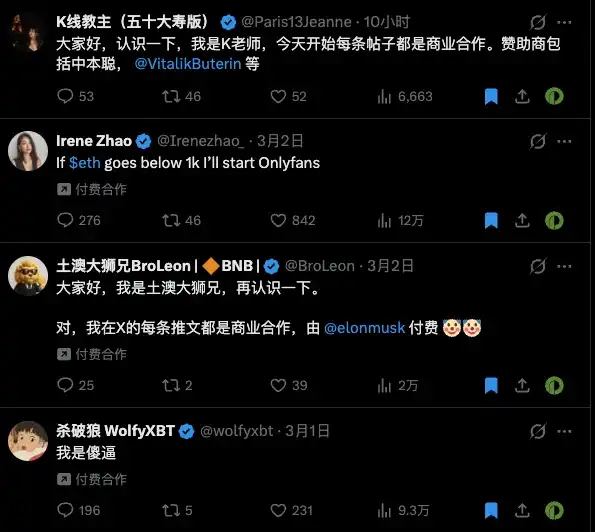
Task: Click the 付费合作 label under wolfyxbt's post
Action: (x=92, y=479)
